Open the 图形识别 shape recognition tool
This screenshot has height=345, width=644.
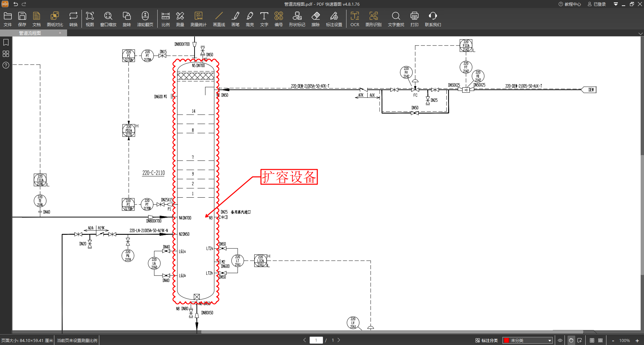373,19
